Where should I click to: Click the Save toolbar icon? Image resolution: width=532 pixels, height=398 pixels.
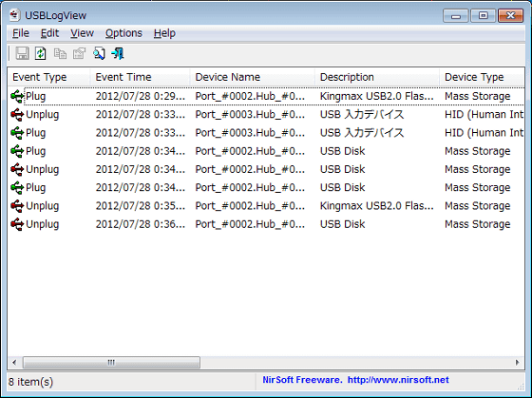click(x=23, y=53)
